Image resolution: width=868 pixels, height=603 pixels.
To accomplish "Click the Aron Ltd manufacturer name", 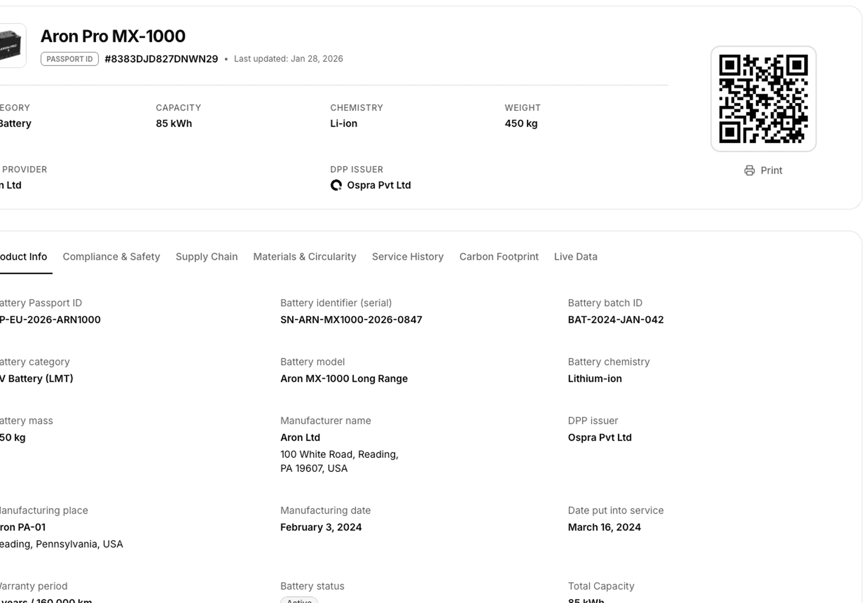I will tap(300, 438).
